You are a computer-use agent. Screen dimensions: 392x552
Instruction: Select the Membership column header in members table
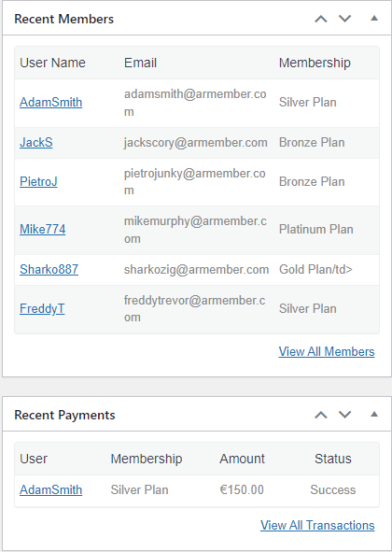[x=315, y=63]
